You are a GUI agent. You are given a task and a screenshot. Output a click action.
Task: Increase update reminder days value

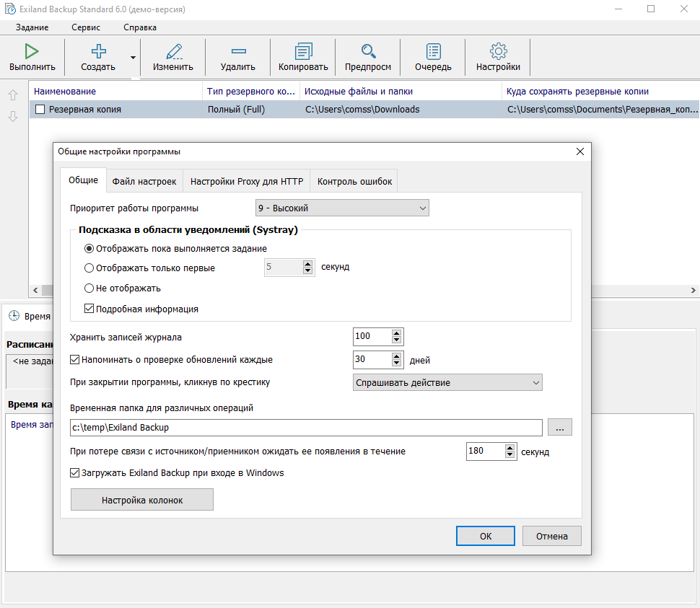(x=396, y=356)
